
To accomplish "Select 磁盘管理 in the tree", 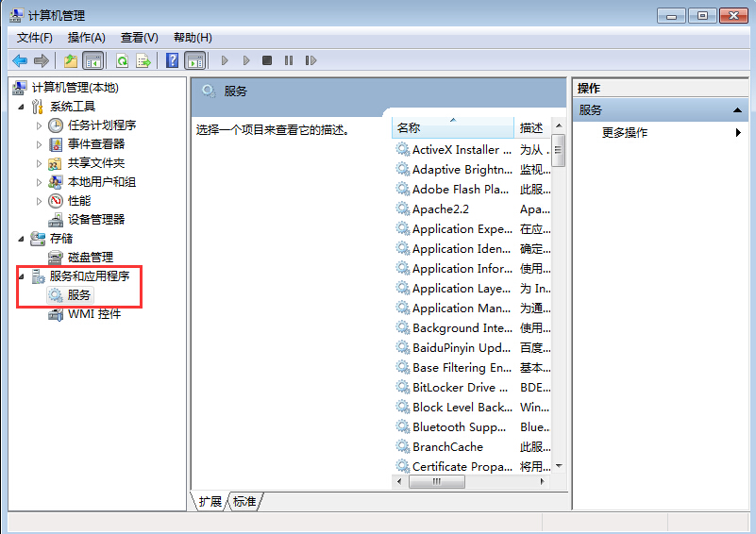I will click(x=90, y=258).
